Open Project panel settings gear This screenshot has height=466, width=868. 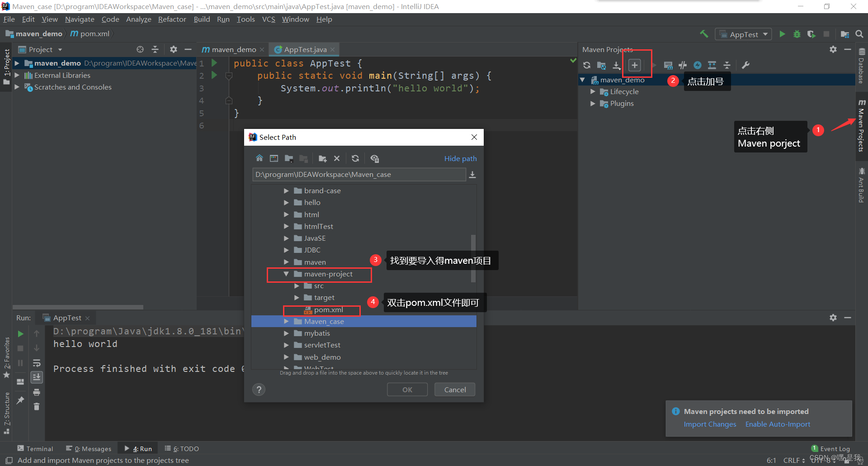[x=174, y=49]
